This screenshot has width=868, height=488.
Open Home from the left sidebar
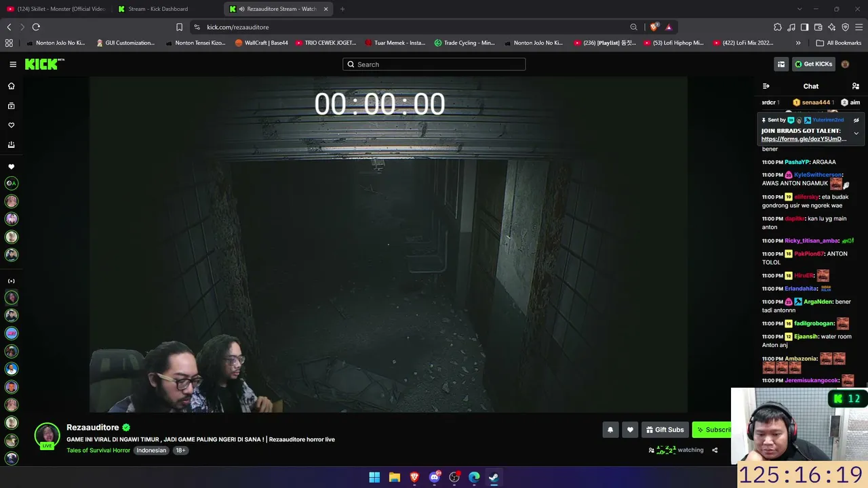pyautogui.click(x=11, y=86)
